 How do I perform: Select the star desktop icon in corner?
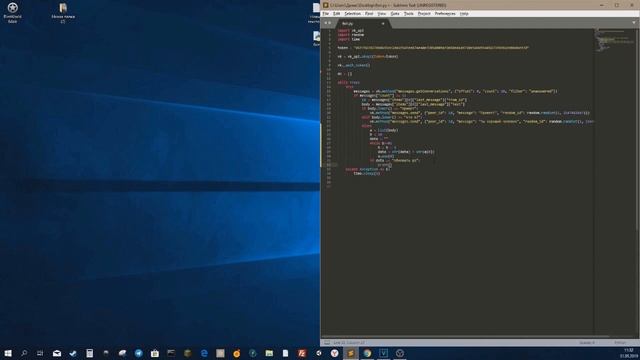point(13,12)
